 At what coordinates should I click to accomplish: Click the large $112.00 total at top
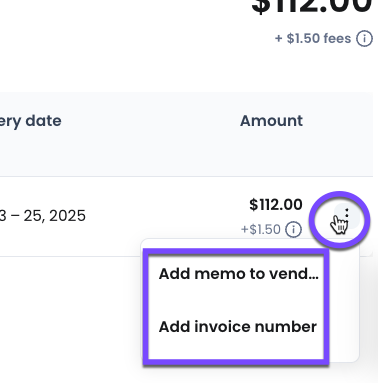click(x=312, y=7)
